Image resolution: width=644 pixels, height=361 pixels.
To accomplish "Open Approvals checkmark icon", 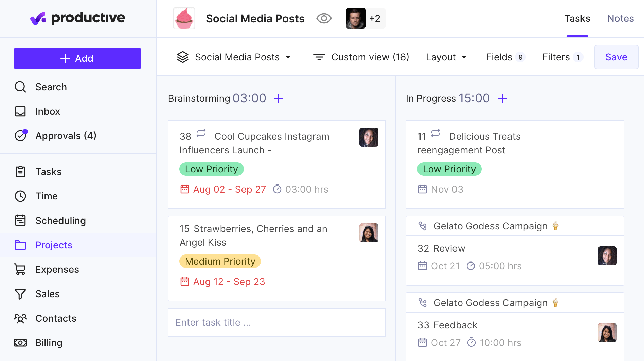I will point(21,135).
